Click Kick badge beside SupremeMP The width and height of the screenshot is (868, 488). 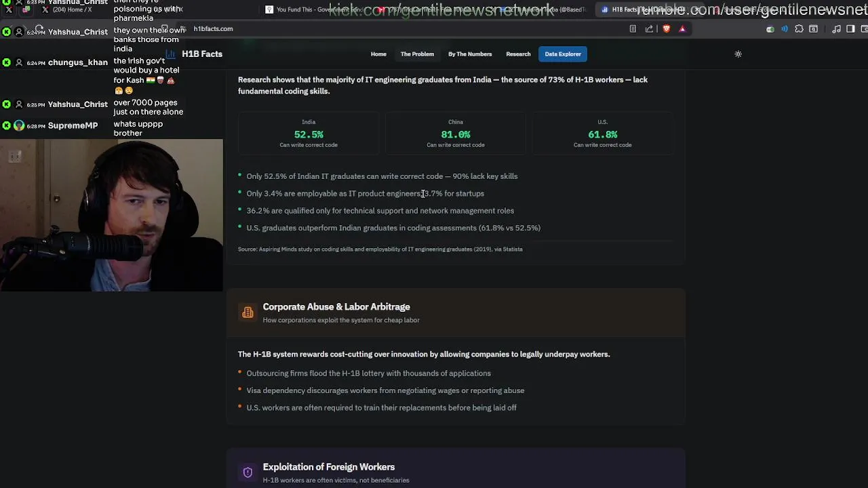click(x=6, y=125)
